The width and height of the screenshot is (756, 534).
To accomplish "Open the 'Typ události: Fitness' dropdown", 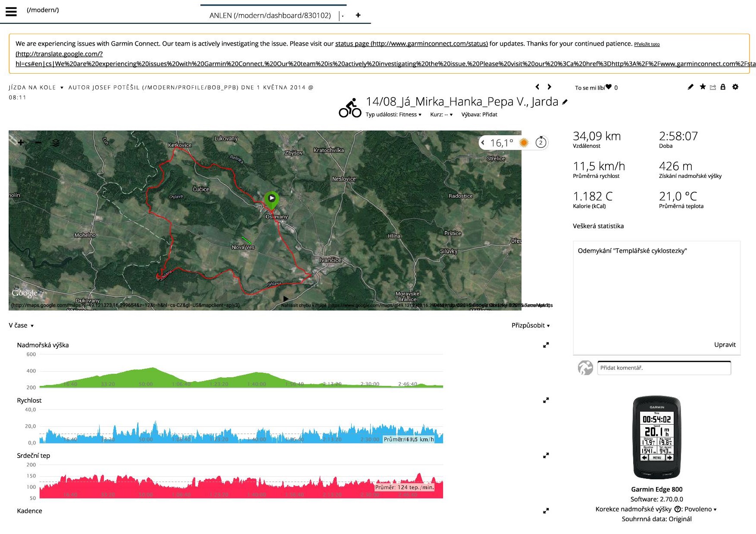I will click(393, 115).
